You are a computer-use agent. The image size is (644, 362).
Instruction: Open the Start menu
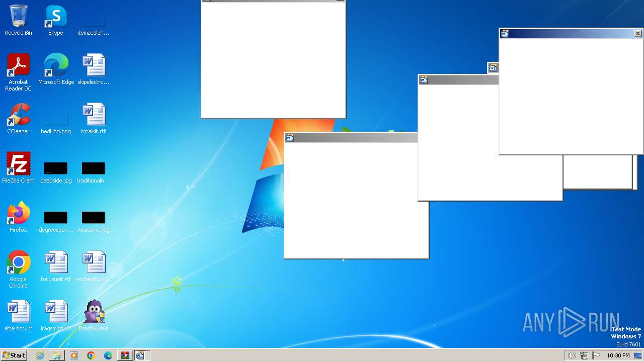point(14,355)
